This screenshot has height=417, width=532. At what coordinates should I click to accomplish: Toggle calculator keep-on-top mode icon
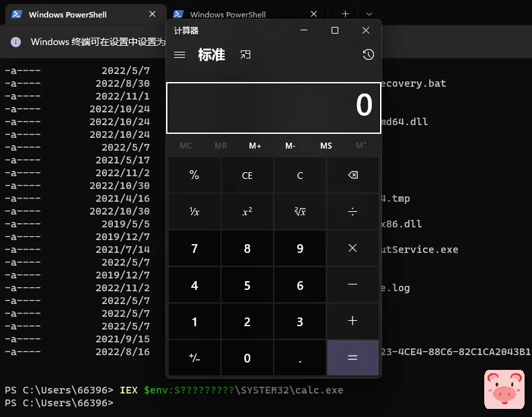[x=245, y=54]
